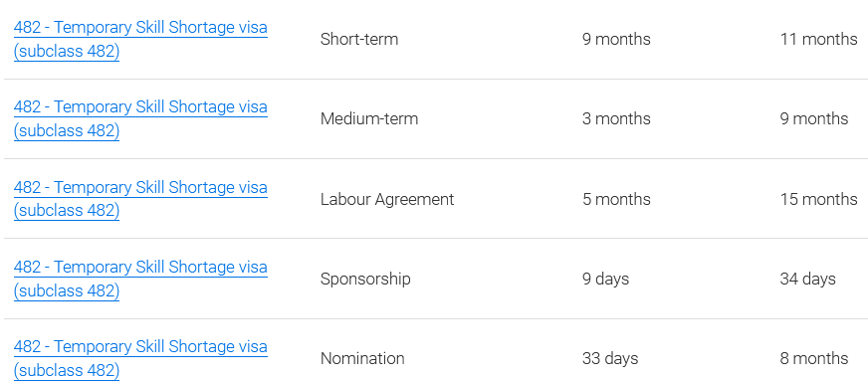Click the 5 months Labour Agreement value

tap(616, 199)
